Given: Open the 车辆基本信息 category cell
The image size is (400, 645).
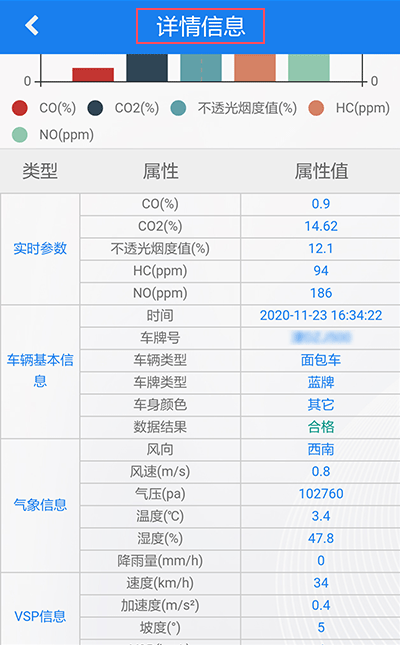Looking at the screenshot, I should click(x=40, y=371).
